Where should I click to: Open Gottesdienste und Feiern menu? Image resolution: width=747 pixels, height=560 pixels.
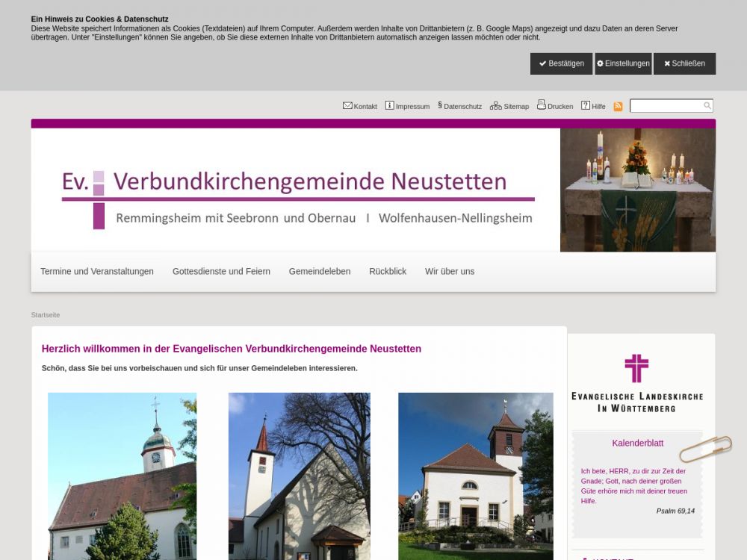click(x=221, y=272)
